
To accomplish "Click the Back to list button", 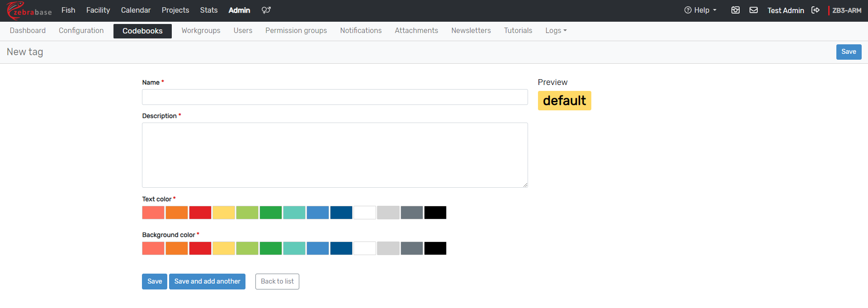I will tap(277, 281).
